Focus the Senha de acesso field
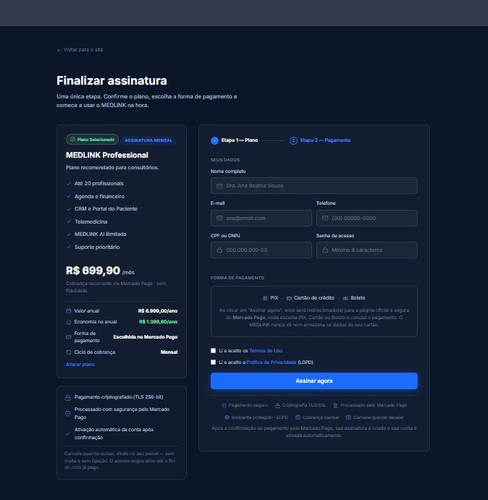The width and height of the screenshot is (488, 500). pos(367,250)
